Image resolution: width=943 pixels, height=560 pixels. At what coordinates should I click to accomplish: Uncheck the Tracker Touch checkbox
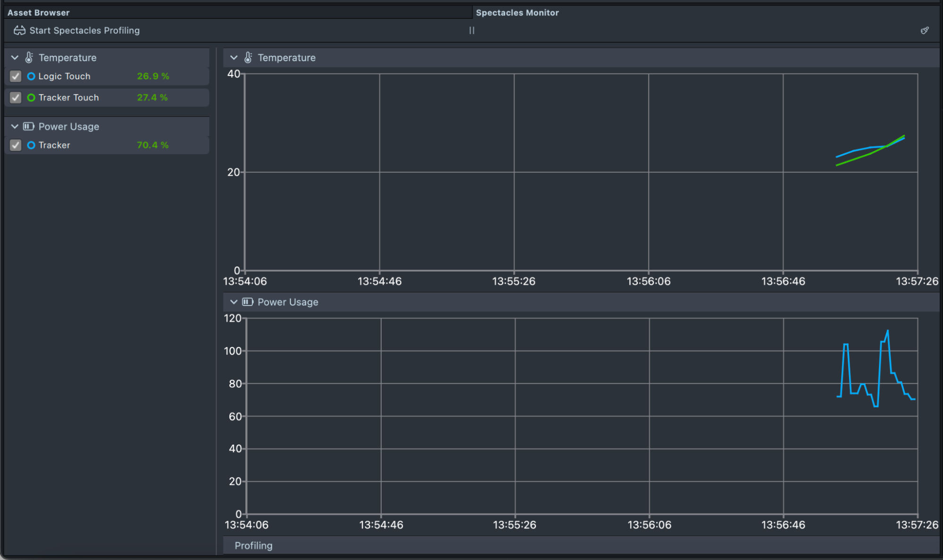point(16,98)
